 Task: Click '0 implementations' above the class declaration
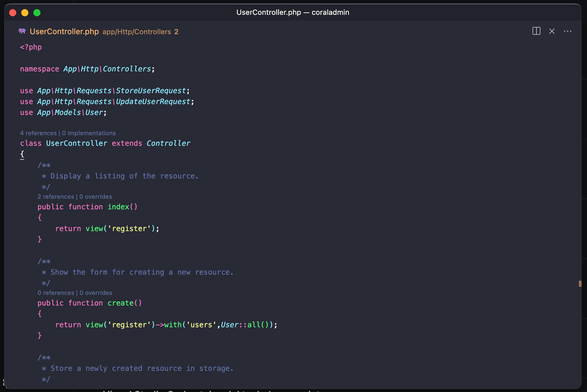[89, 133]
